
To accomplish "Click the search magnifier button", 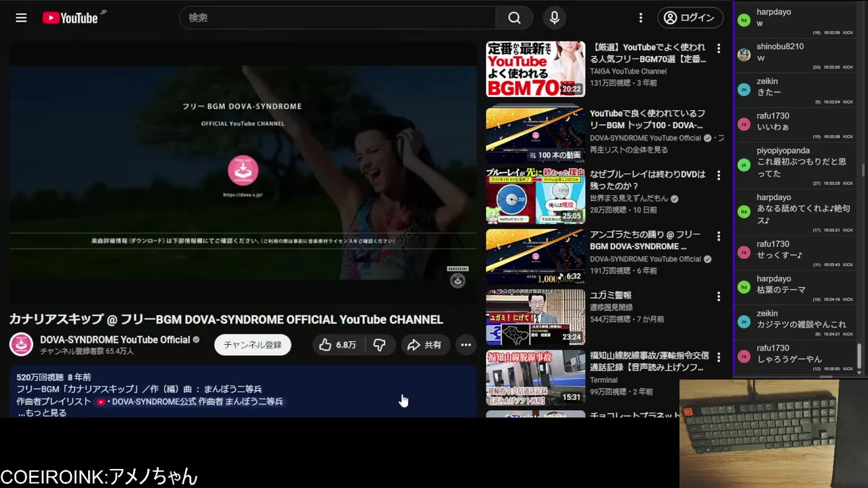I will point(514,18).
